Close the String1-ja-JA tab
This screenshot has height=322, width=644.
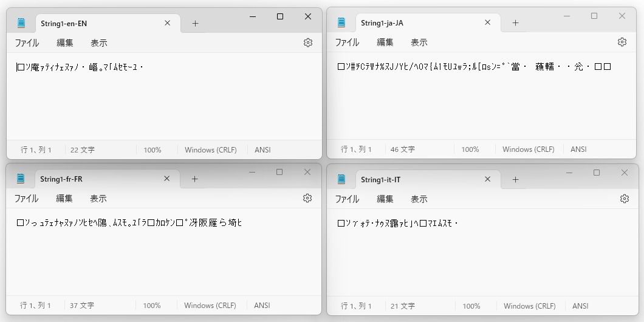(487, 22)
